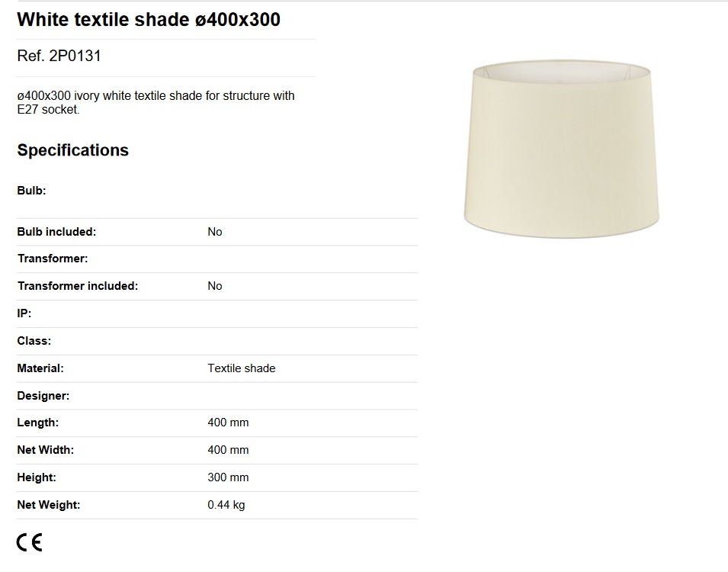Click the product description mentioning E27 socket
The height and width of the screenshot is (572, 728).
coord(156,102)
